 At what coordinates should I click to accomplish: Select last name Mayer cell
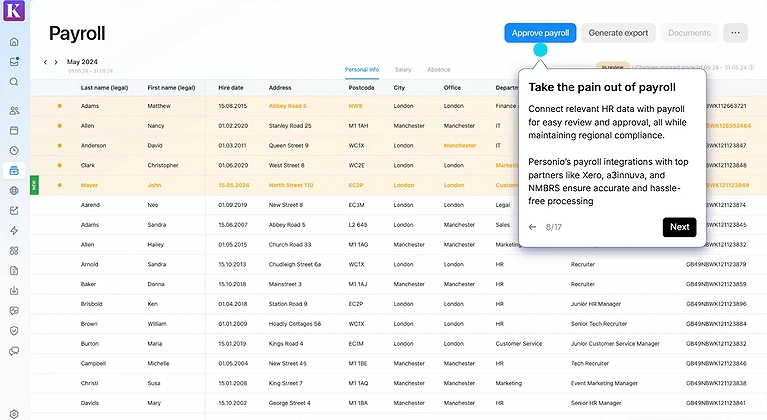[89, 185]
